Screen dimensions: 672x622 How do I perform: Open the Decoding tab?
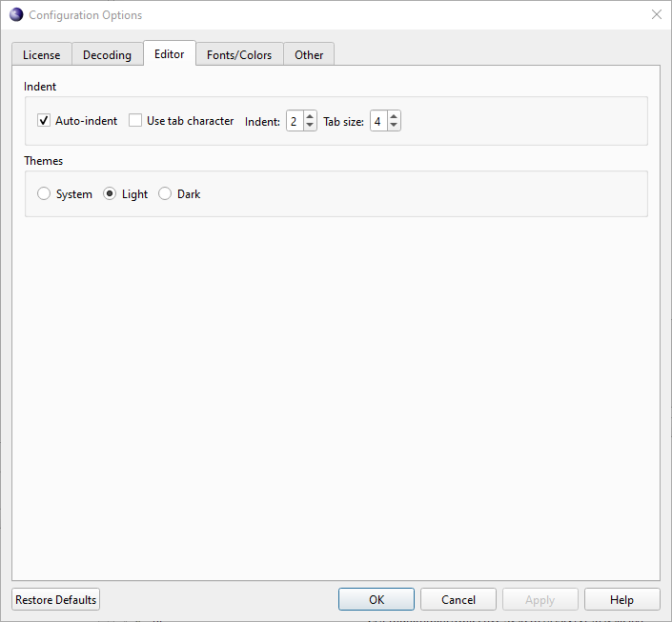tap(107, 55)
